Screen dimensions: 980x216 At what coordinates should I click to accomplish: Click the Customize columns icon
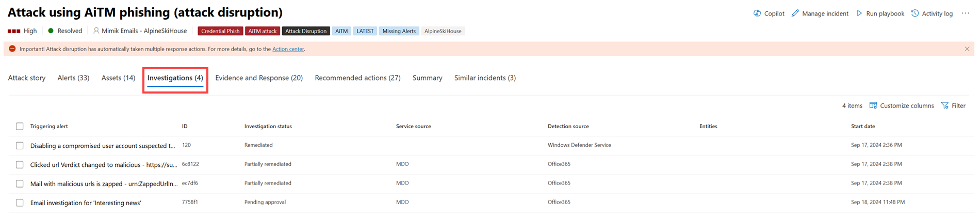click(x=873, y=105)
